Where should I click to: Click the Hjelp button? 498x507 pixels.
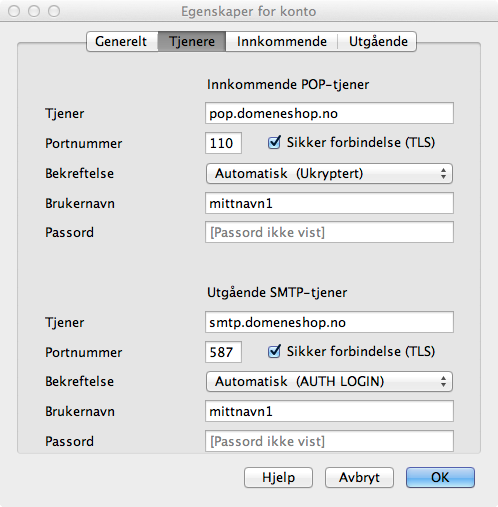pyautogui.click(x=278, y=478)
